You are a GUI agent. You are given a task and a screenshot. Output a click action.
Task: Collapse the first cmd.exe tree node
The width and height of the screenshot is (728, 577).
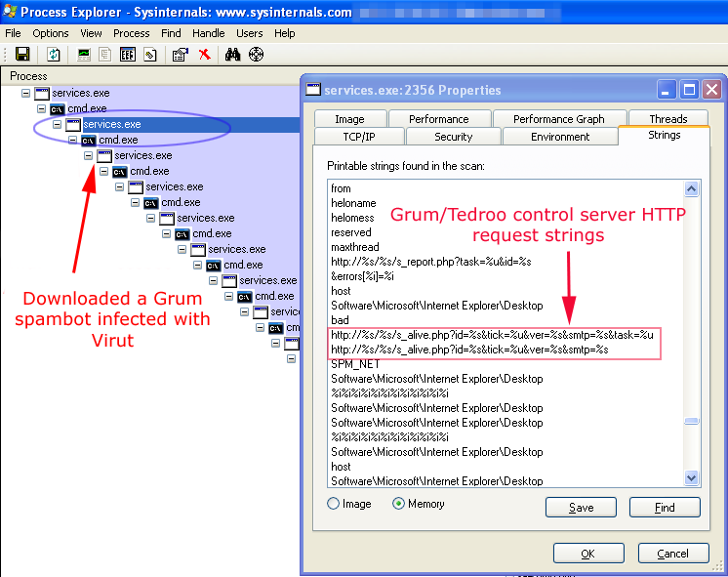pos(41,108)
